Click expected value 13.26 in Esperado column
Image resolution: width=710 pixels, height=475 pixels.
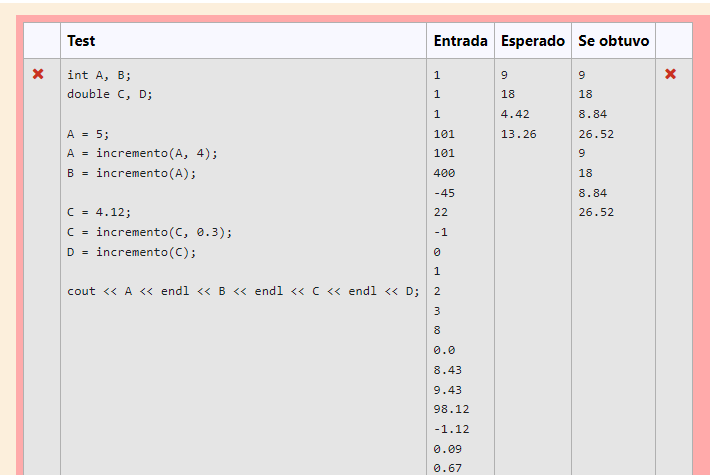(518, 134)
